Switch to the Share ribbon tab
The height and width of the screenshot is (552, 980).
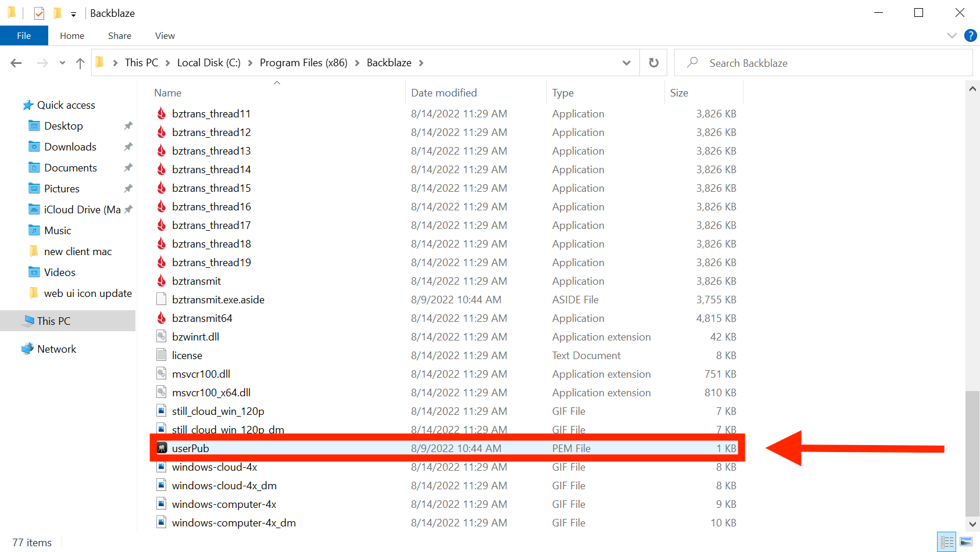(120, 35)
